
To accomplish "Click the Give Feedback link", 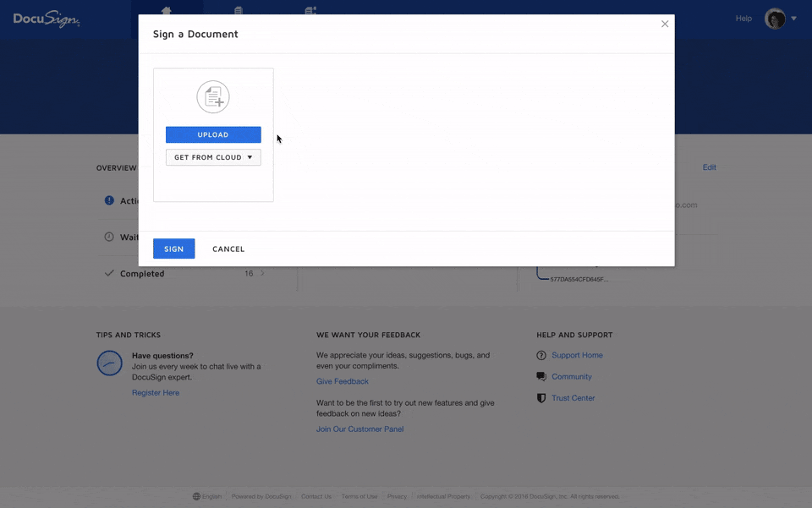I will tap(343, 382).
